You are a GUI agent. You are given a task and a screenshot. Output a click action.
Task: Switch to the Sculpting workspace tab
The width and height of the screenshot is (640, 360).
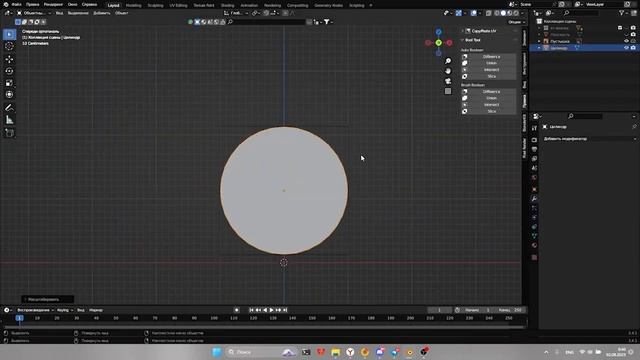click(156, 5)
